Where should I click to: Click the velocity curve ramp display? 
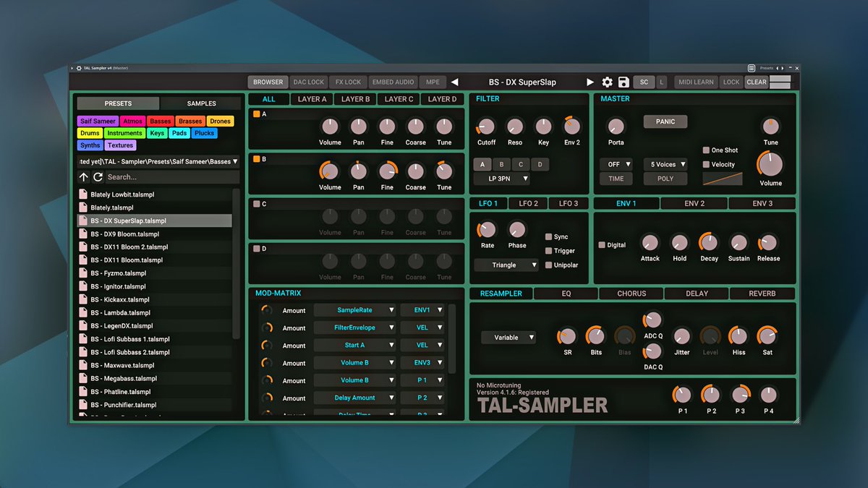[723, 179]
